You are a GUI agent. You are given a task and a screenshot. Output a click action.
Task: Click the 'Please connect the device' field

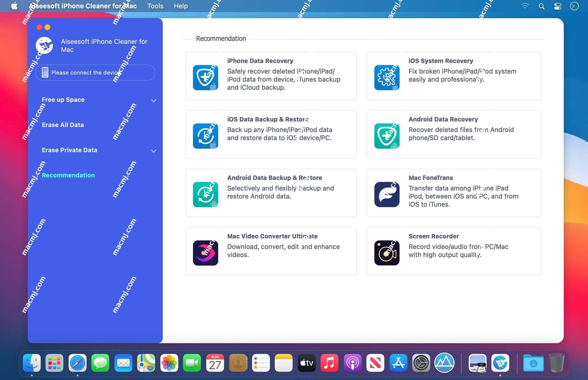click(x=95, y=73)
